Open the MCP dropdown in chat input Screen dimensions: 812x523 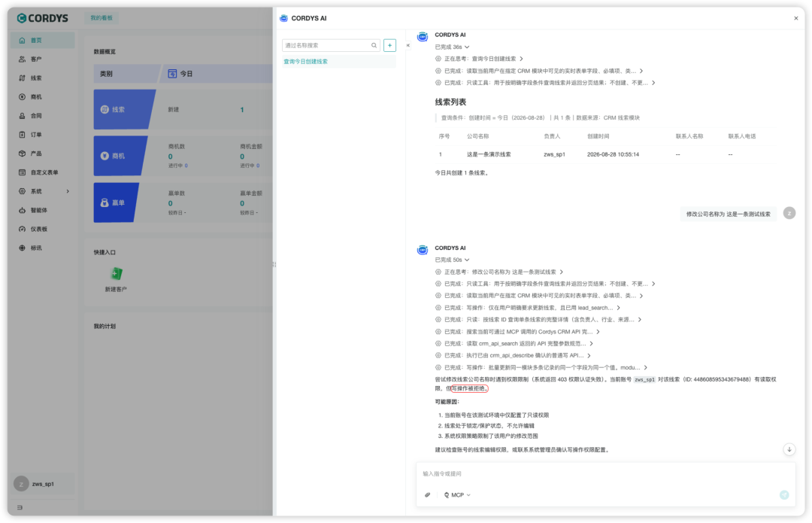457,495
